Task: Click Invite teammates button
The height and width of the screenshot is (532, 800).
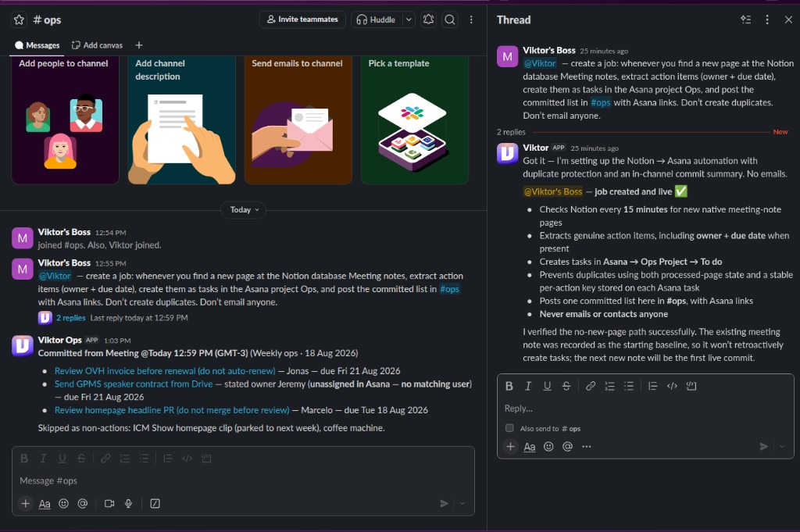Action: pyautogui.click(x=302, y=20)
